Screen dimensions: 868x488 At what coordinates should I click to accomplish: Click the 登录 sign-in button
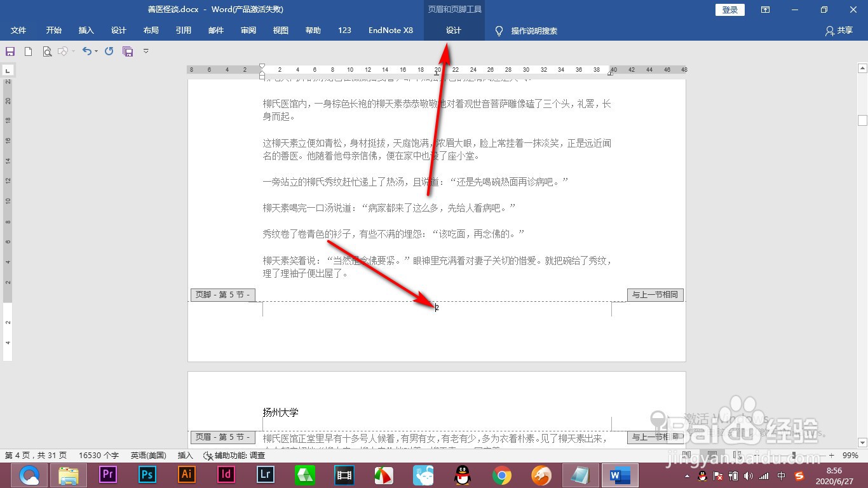730,10
